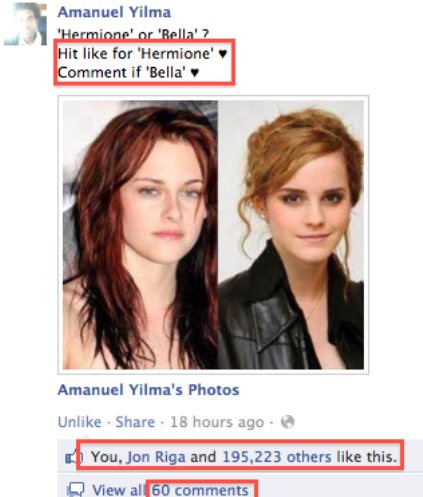The height and width of the screenshot is (497, 423).
Task: Click the "Hit like for 'Hermione'" text
Action: [136, 54]
